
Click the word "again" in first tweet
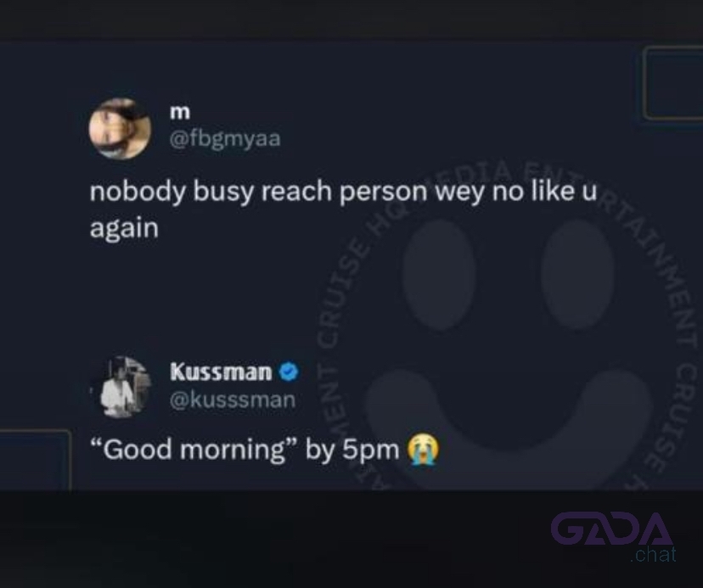click(x=124, y=228)
